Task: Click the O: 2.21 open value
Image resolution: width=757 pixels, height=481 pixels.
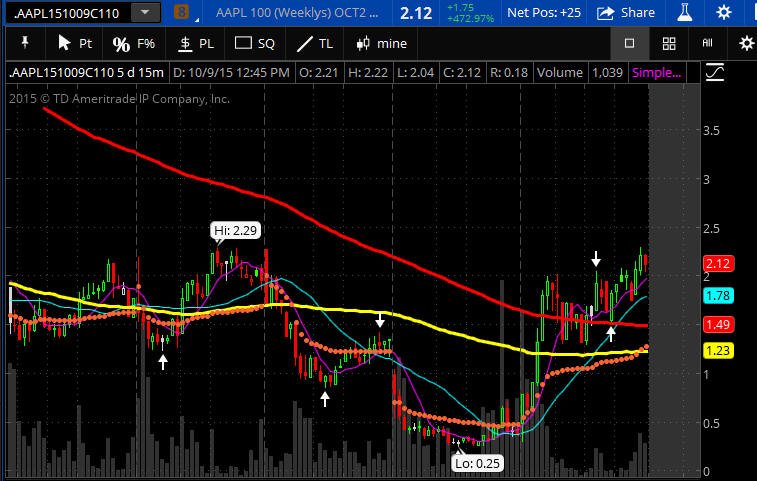Action: click(x=319, y=73)
